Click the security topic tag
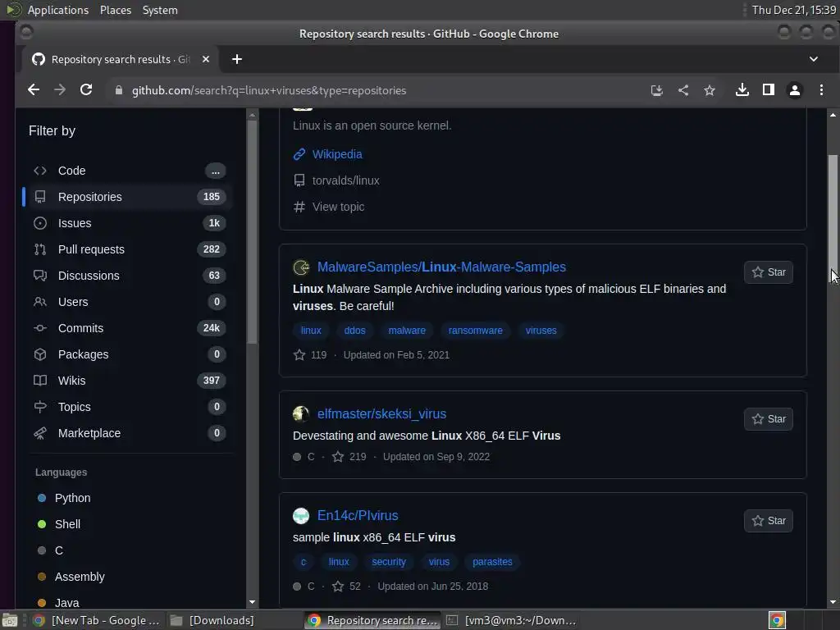This screenshot has width=840, height=630. pos(388,561)
